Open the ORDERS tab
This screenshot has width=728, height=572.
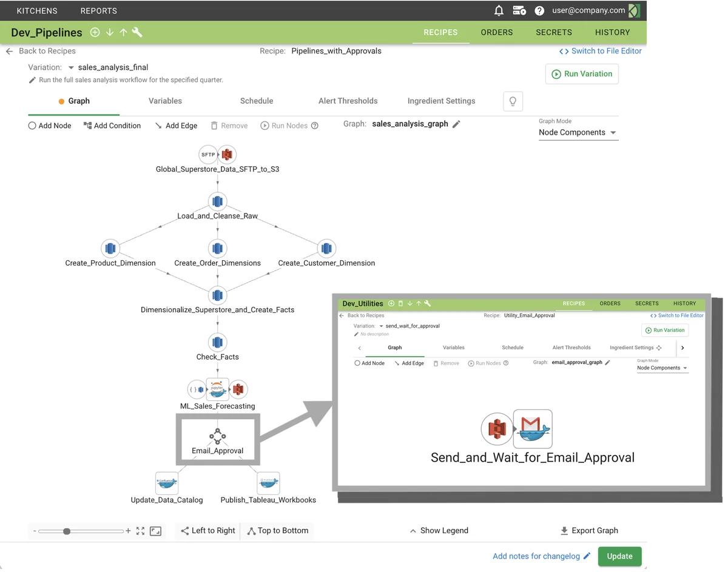click(496, 32)
